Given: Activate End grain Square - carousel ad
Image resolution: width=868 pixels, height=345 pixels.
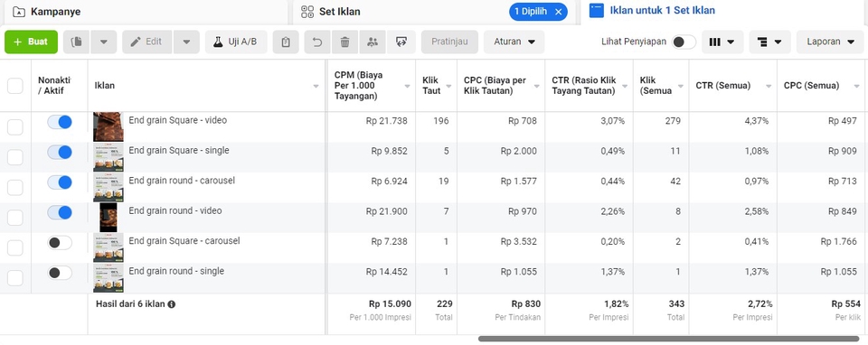Looking at the screenshot, I should pyautogui.click(x=60, y=243).
